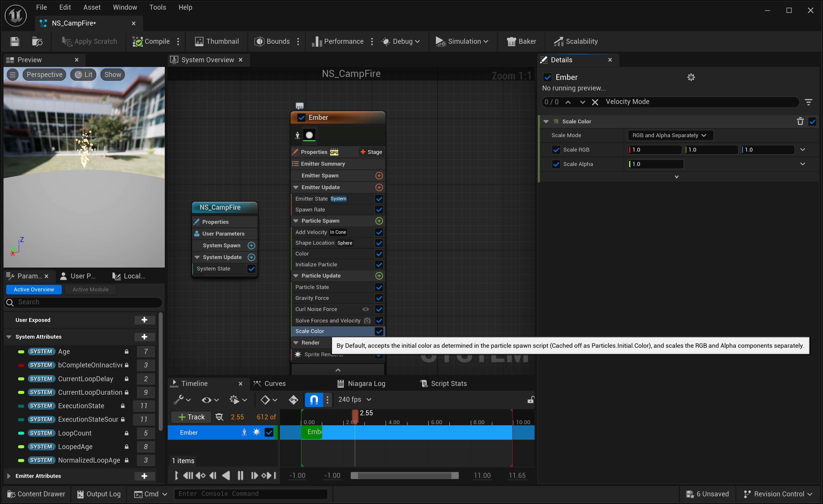Click the timeline range scrollbar slider

click(404, 475)
